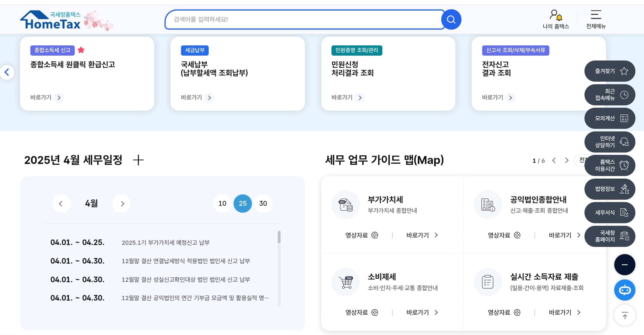This screenshot has height=335, width=644.
Task: Expand tax schedule with plus icon
Action: tap(138, 160)
